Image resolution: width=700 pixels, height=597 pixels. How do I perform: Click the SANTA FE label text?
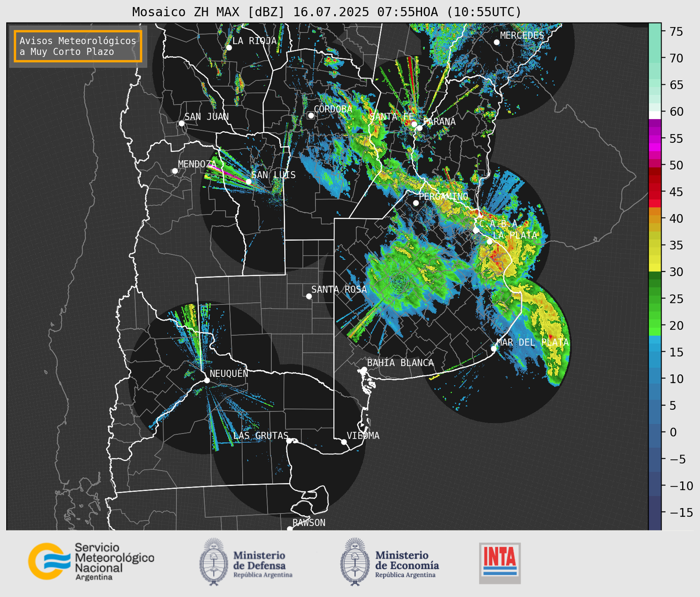coord(392,117)
